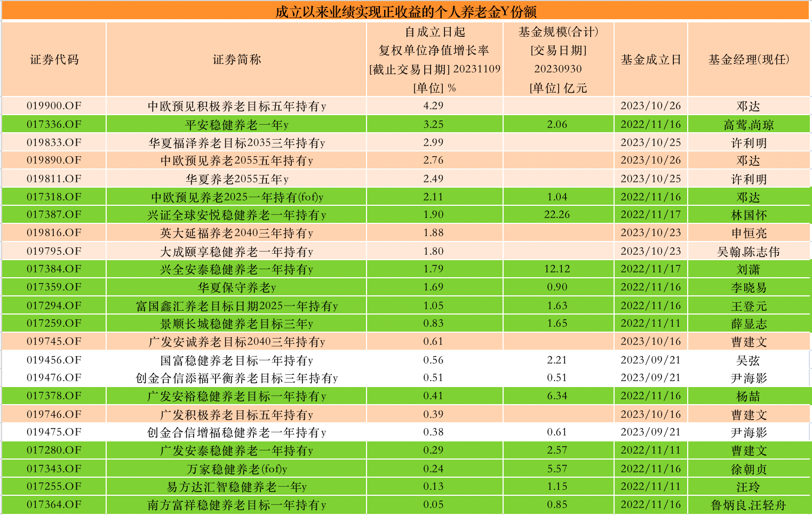812x515 pixels.
Task: Click code cell 017336.OF
Action: point(54,124)
